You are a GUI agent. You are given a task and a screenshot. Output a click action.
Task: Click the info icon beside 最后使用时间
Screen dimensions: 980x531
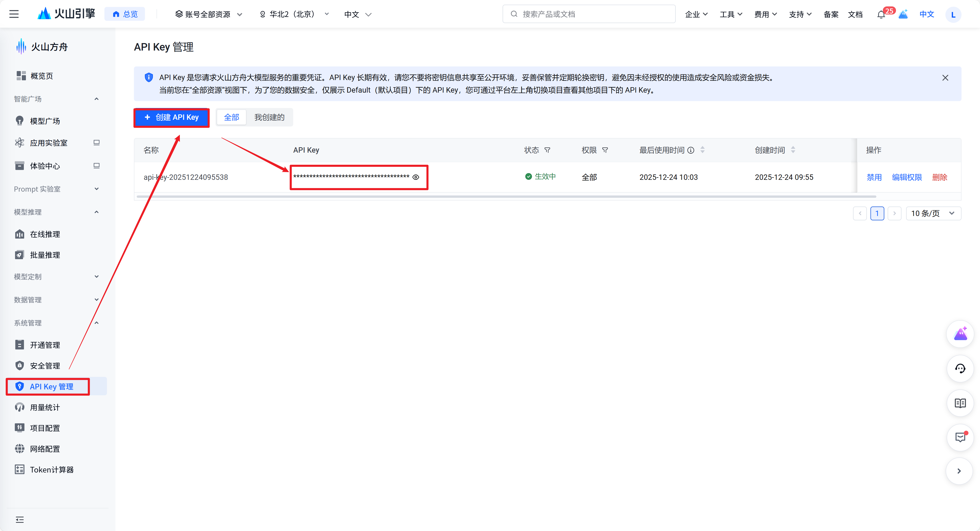pyautogui.click(x=691, y=150)
